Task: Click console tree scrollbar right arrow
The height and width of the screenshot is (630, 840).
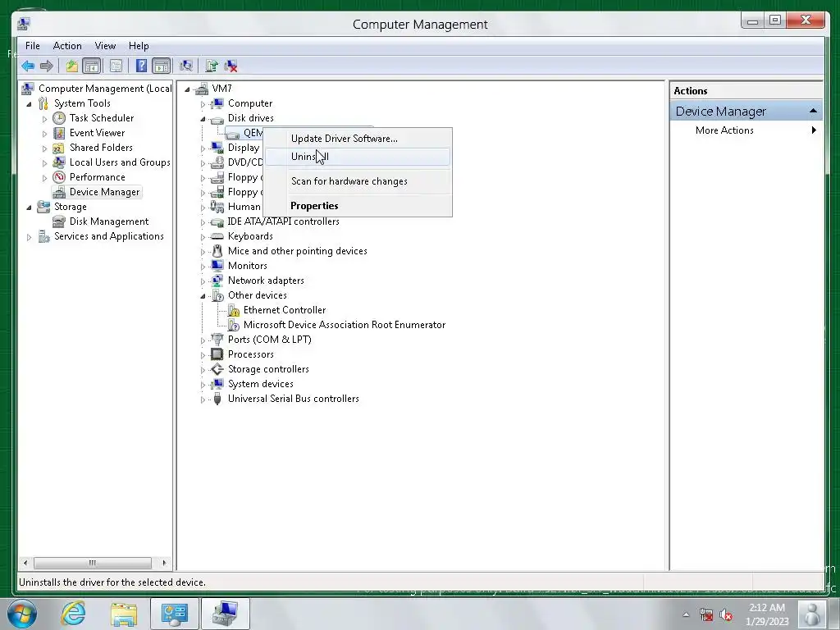Action: tap(164, 563)
